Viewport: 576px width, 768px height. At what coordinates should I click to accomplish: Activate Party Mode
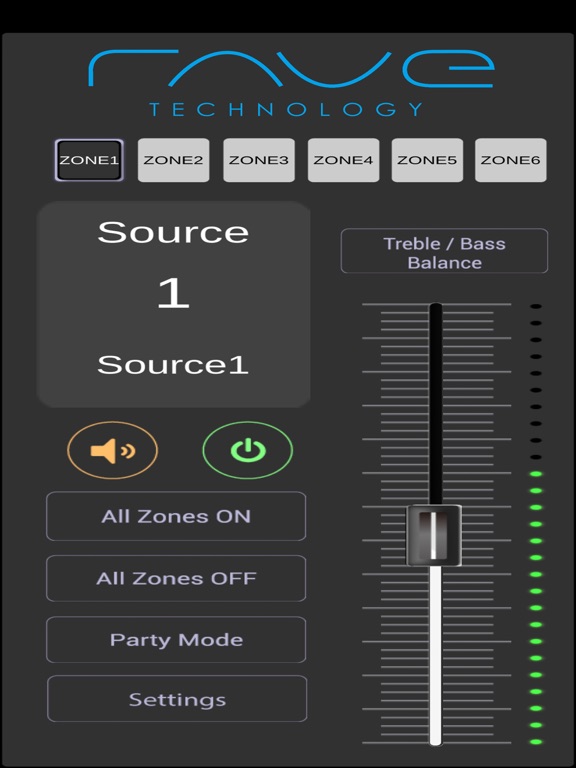pos(176,640)
